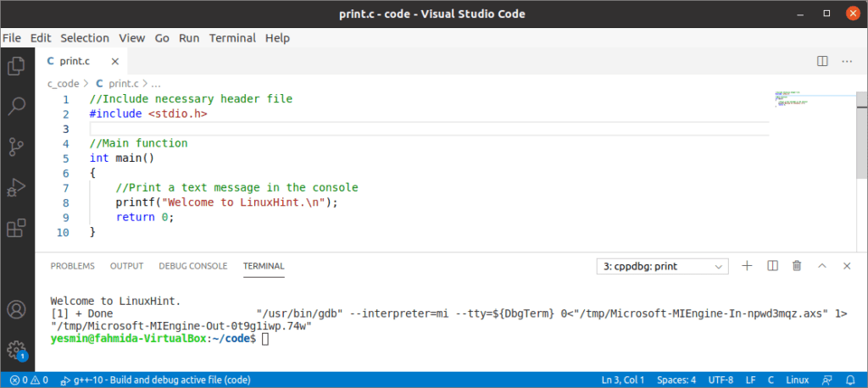Change indentation via 'Spaces: 4'
Viewport: 868px width, 388px height.
(676, 380)
